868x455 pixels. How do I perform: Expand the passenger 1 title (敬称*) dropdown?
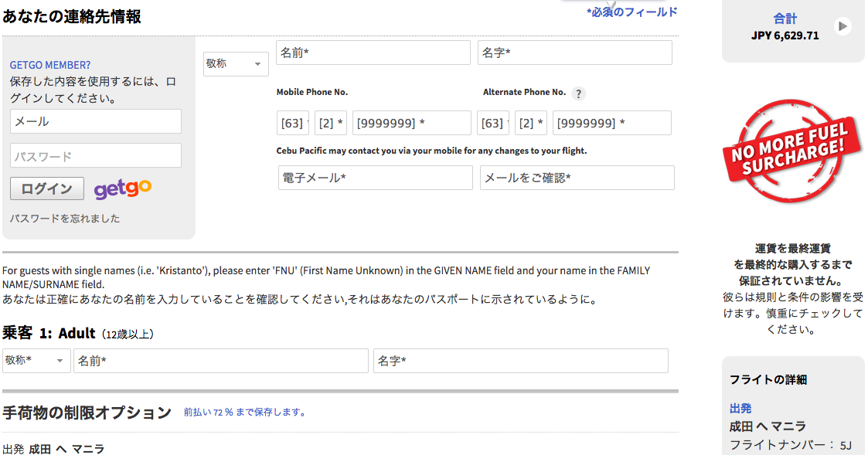pos(36,360)
